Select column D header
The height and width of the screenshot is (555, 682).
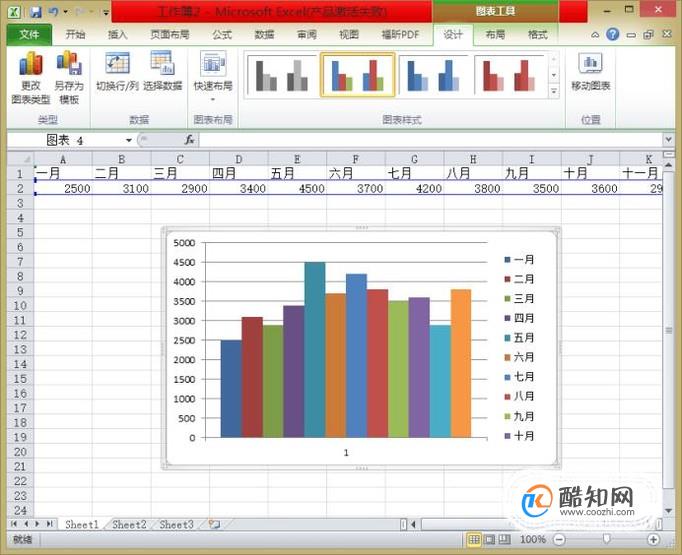click(x=238, y=159)
